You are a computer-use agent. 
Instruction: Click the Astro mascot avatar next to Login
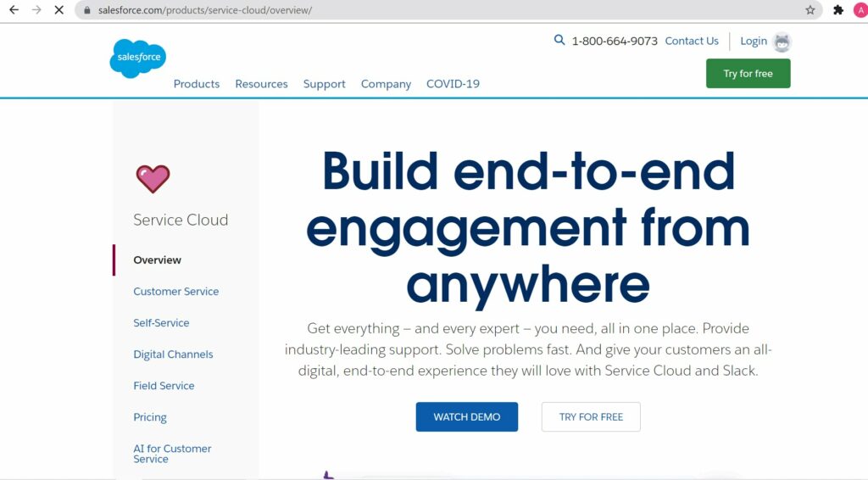point(782,42)
